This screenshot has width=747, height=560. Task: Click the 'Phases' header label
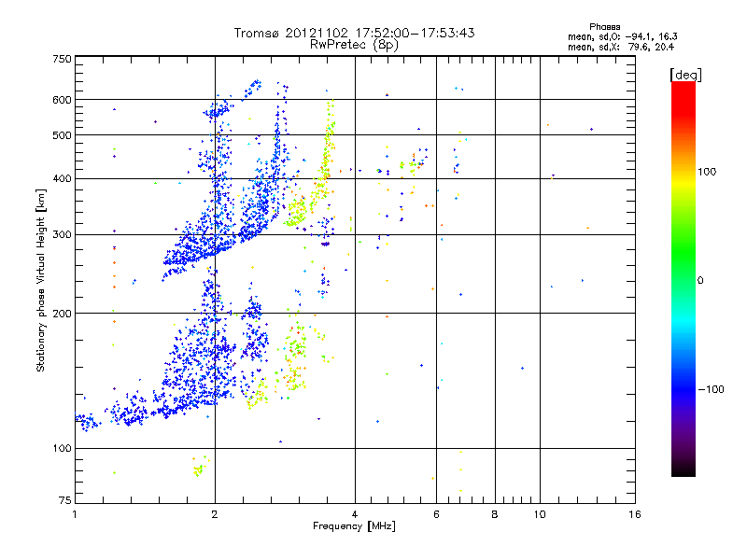(x=604, y=27)
